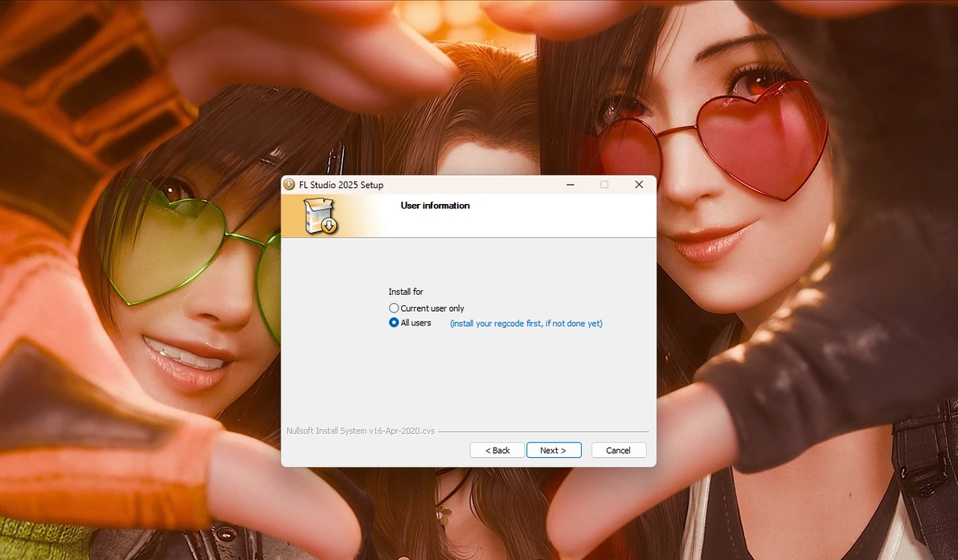Click the installer package icon in header
Image resolution: width=958 pixels, height=560 pixels.
coord(321,216)
